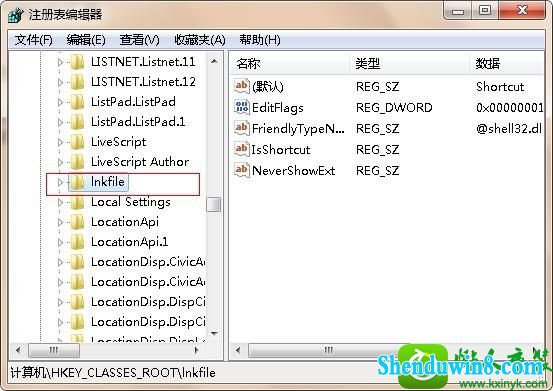Select the LiveScript Author key
Image resolution: width=553 pixels, height=391 pixels.
click(x=140, y=162)
